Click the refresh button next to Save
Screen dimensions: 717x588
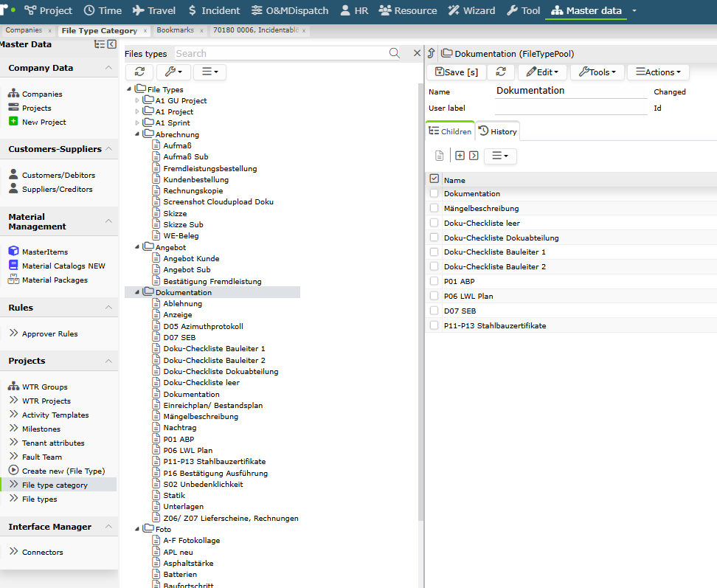tap(501, 72)
